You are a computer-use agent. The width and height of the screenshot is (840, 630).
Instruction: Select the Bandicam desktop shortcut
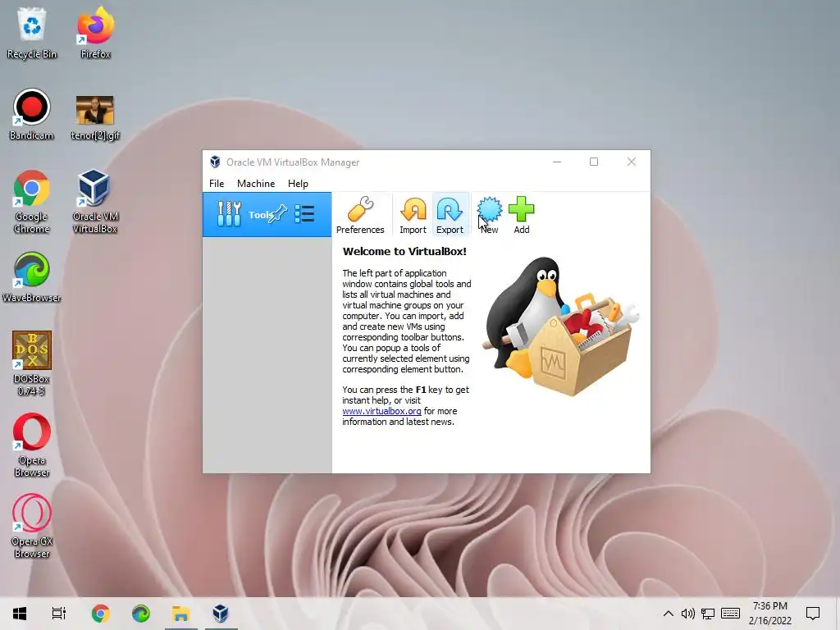tap(32, 114)
